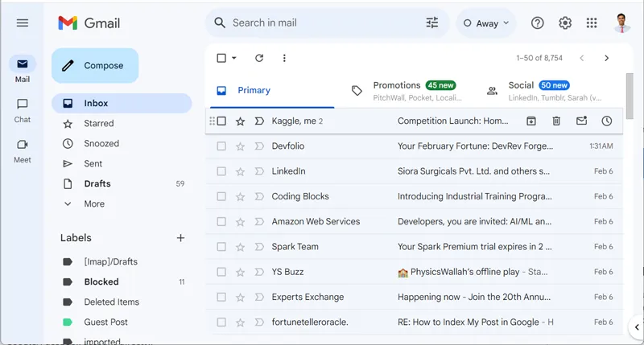Viewport: 644px width, 345px height.
Task: Open the YS Buzz PhysicsWallah email
Action: click(415, 272)
